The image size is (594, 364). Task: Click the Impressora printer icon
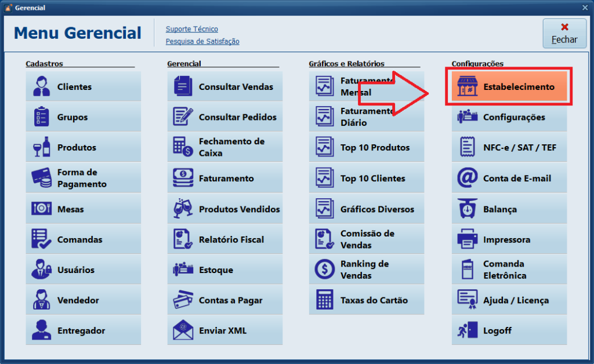point(467,239)
